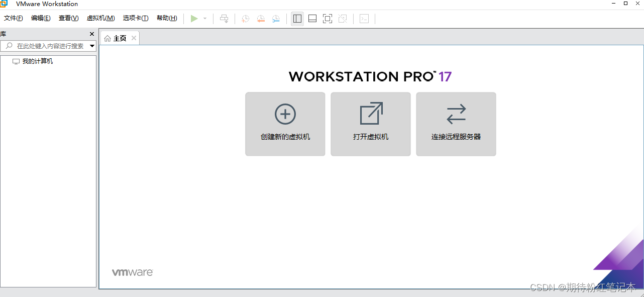
Task: Close the 主页 tab
Action: tap(134, 38)
